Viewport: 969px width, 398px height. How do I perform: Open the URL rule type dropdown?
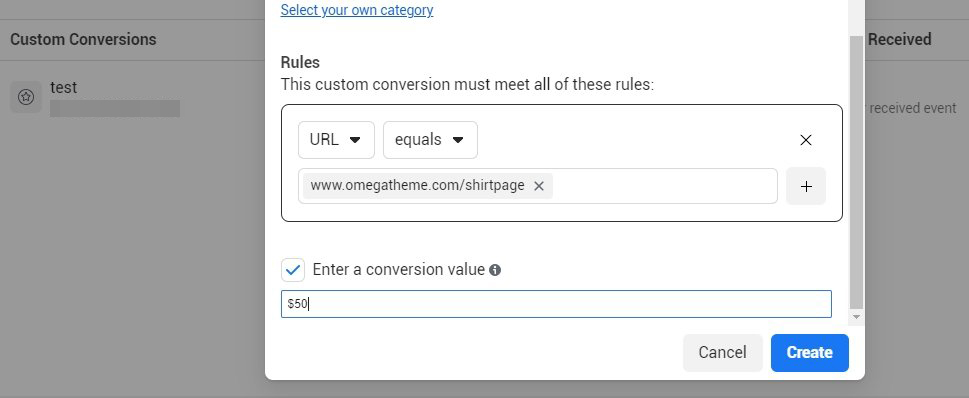pyautogui.click(x=336, y=140)
